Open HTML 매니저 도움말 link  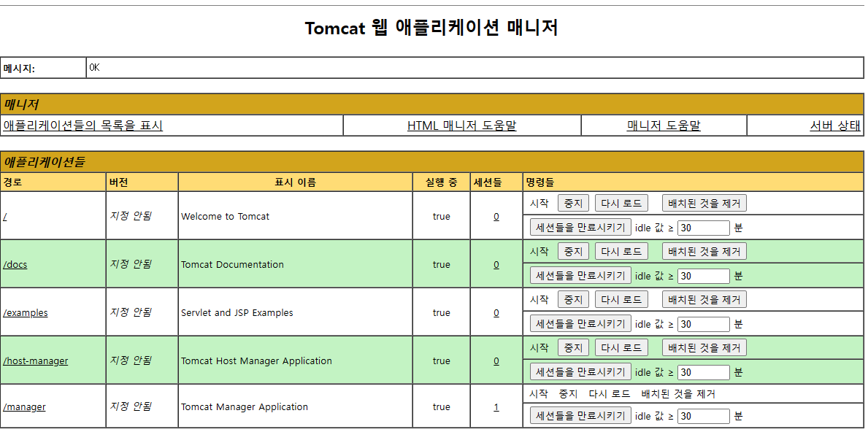point(461,126)
